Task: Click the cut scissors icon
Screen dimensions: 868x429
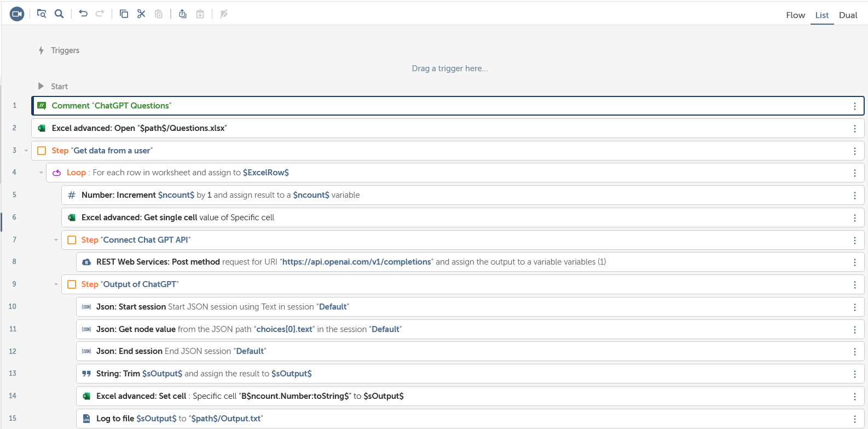Action: [141, 14]
